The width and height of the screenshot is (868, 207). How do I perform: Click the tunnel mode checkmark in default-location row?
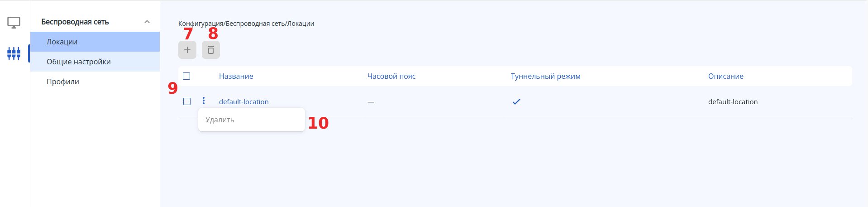pos(516,101)
